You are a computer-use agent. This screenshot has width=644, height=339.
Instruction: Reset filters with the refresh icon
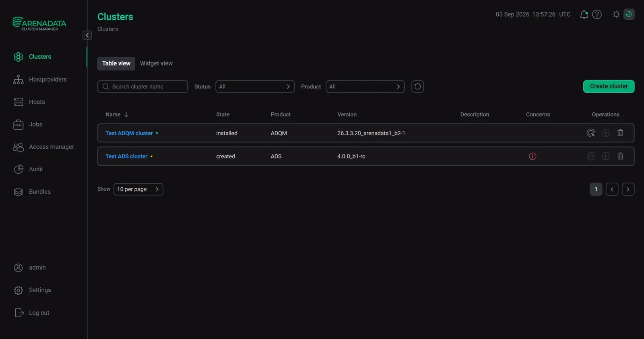[x=417, y=86]
